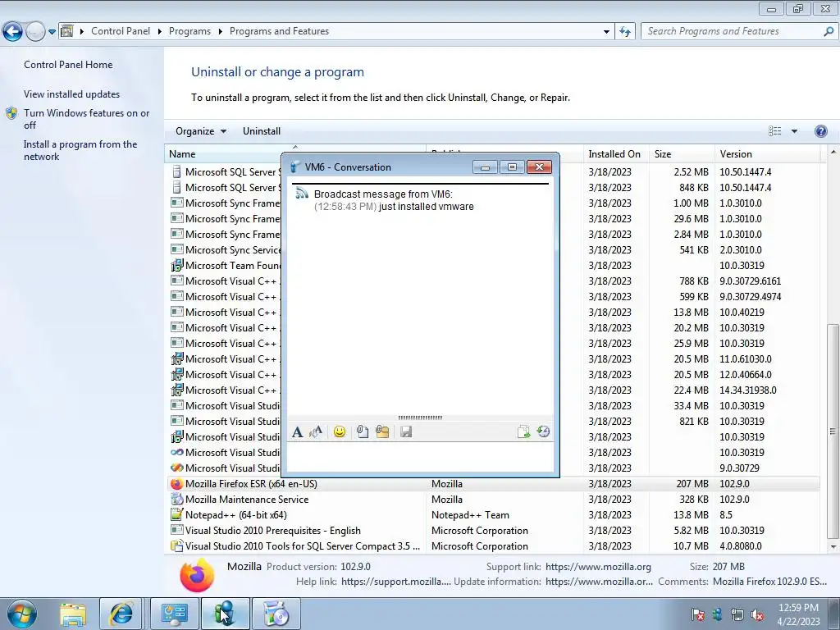Click the Action Center flag tray icon
The height and width of the screenshot is (630, 840).
(697, 614)
